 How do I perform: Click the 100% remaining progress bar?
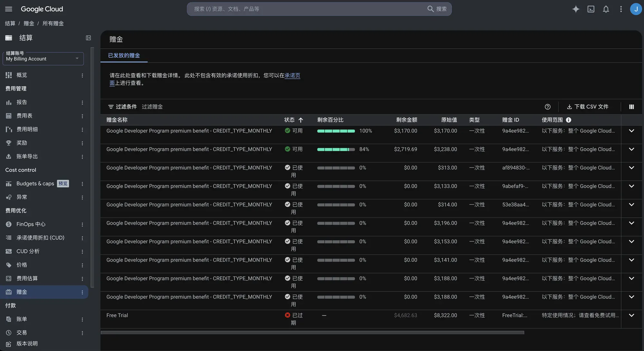pyautogui.click(x=336, y=131)
